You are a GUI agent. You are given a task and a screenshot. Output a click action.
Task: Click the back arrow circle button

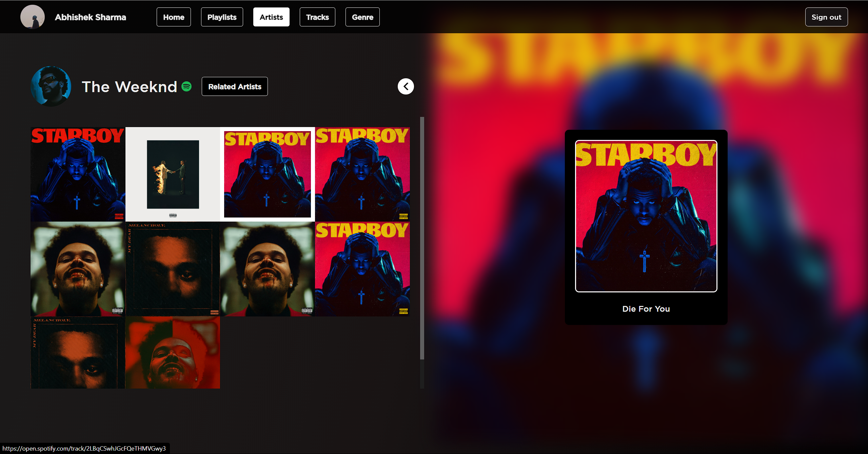(x=406, y=86)
